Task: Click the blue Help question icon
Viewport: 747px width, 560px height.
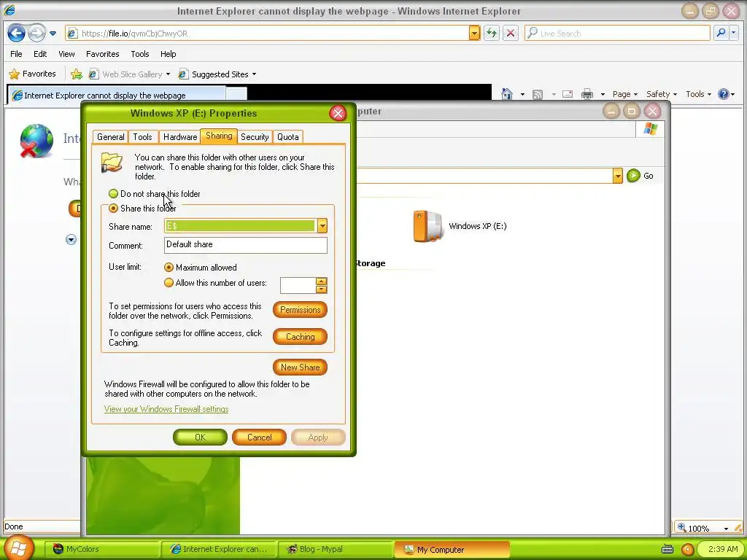Action: point(723,94)
